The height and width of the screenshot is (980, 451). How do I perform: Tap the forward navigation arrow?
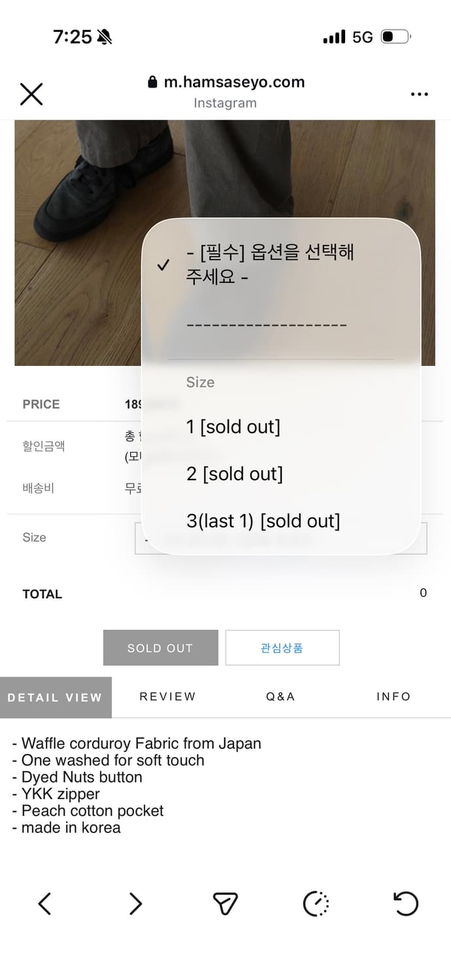pyautogui.click(x=135, y=904)
